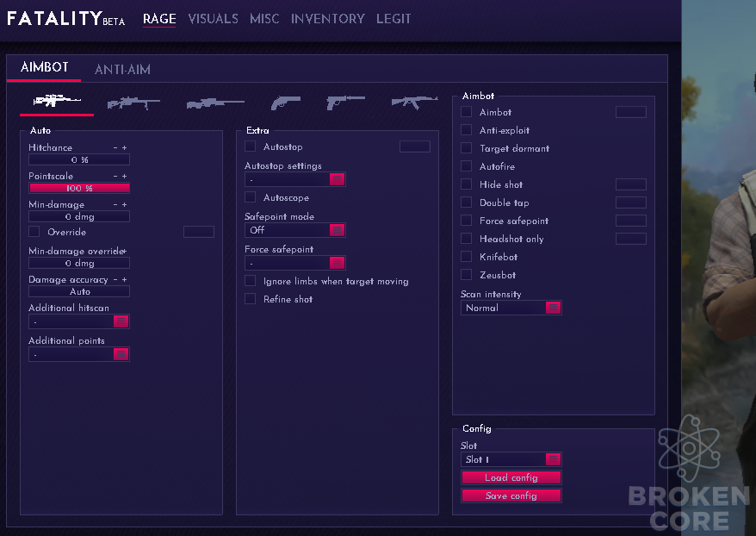Open the MISC tab

pyautogui.click(x=264, y=19)
